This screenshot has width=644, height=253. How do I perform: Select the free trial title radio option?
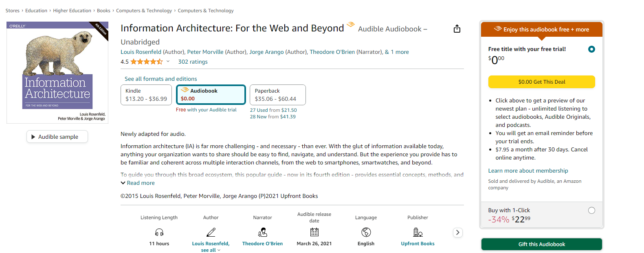[x=591, y=49]
